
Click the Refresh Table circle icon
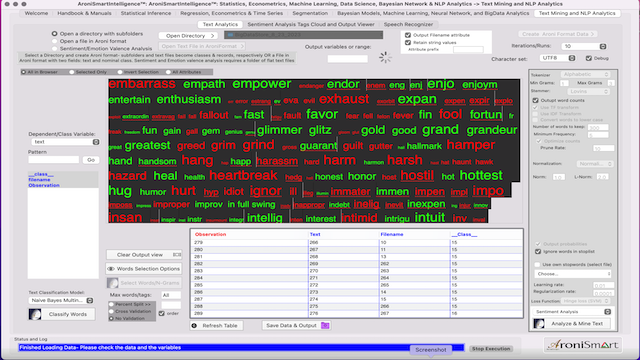tap(194, 326)
